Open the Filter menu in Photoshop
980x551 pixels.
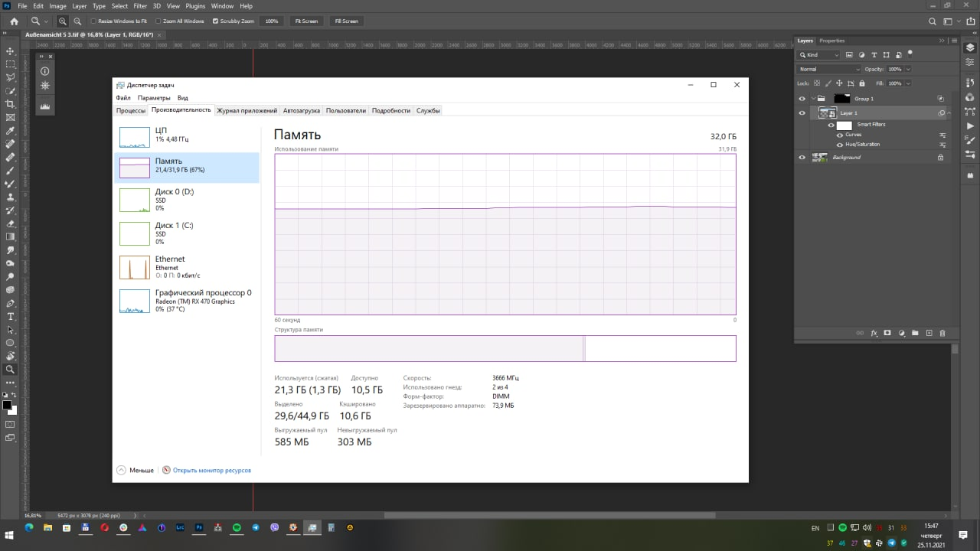click(140, 5)
